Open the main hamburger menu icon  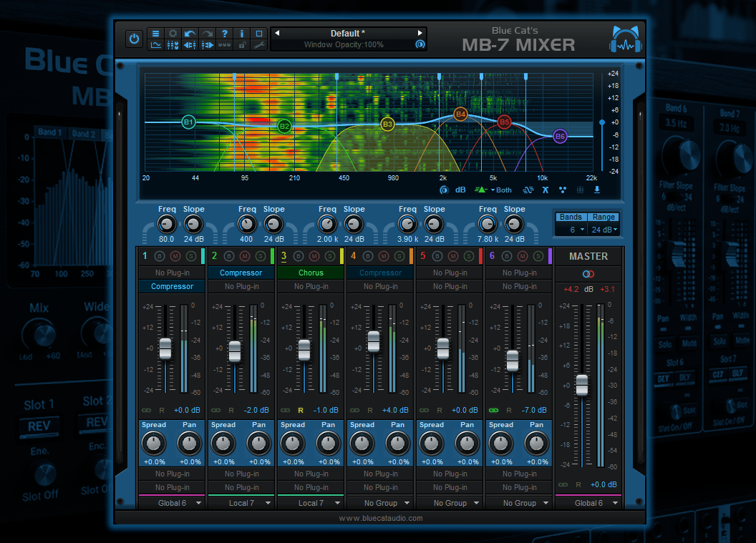[x=155, y=33]
